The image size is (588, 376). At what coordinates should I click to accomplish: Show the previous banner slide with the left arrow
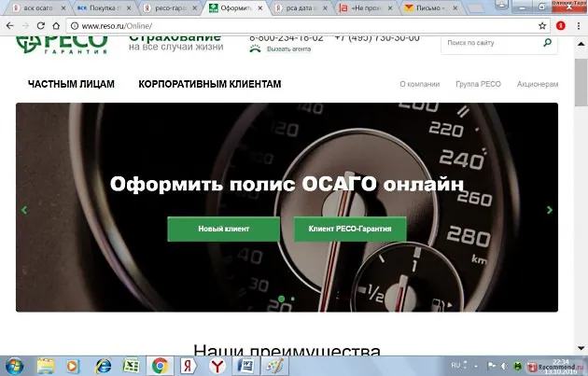(24, 210)
